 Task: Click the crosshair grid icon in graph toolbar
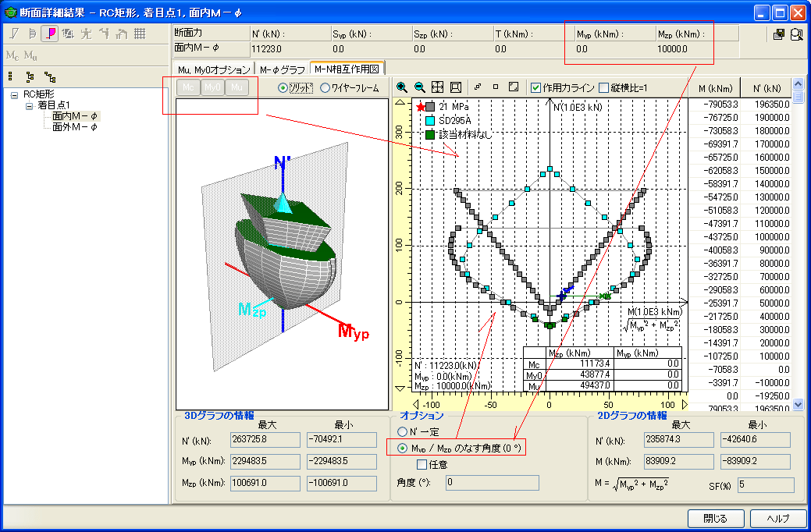(438, 87)
